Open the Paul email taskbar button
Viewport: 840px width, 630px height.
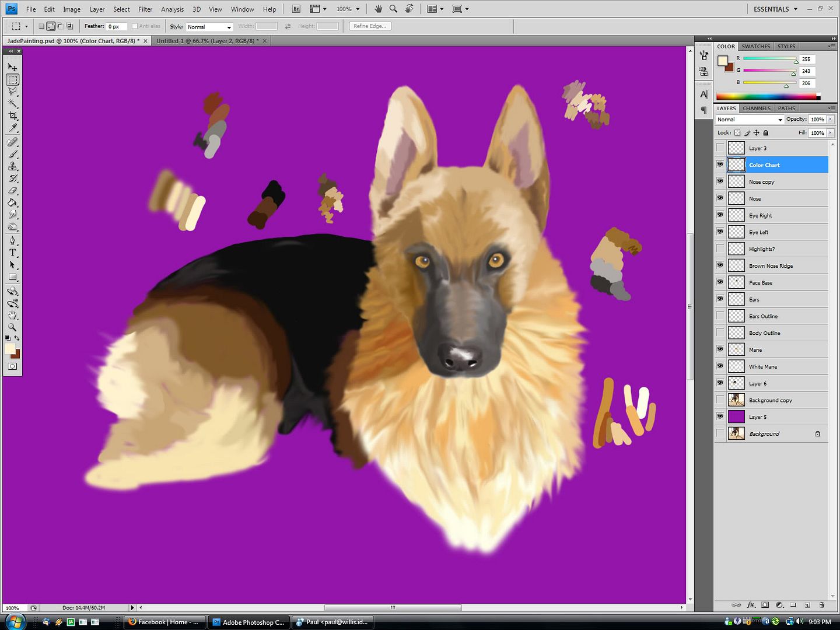coord(333,622)
